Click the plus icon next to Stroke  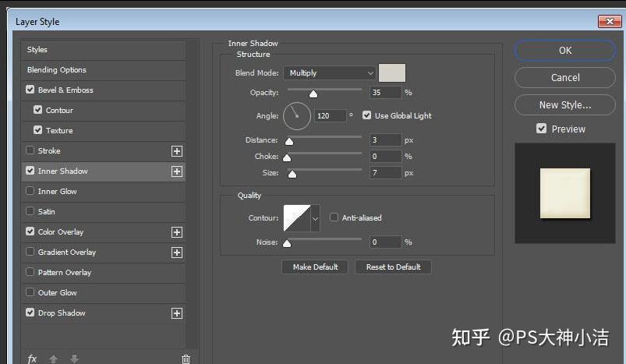177,151
